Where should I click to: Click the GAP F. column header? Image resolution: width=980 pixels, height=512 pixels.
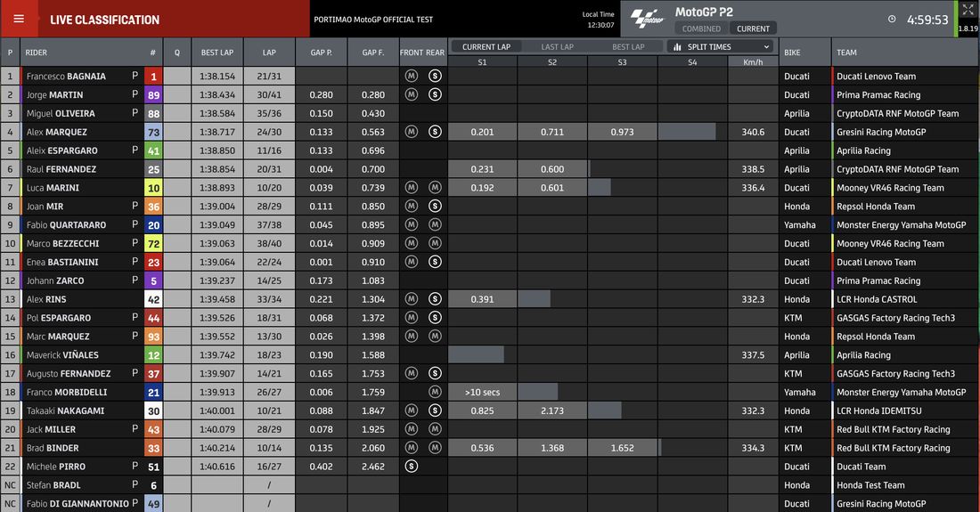[x=373, y=53]
